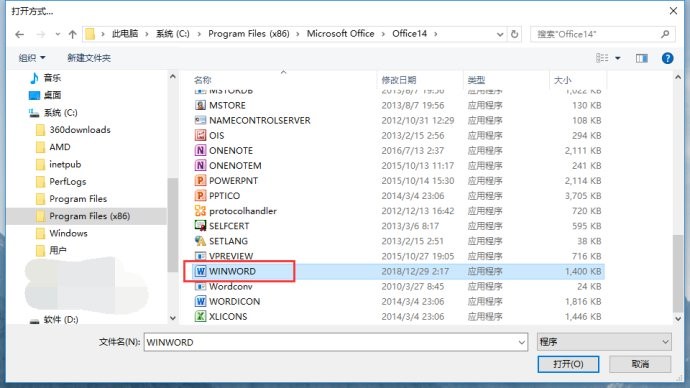Expand the address bar history dropdown
The height and width of the screenshot is (388, 690).
pos(500,34)
